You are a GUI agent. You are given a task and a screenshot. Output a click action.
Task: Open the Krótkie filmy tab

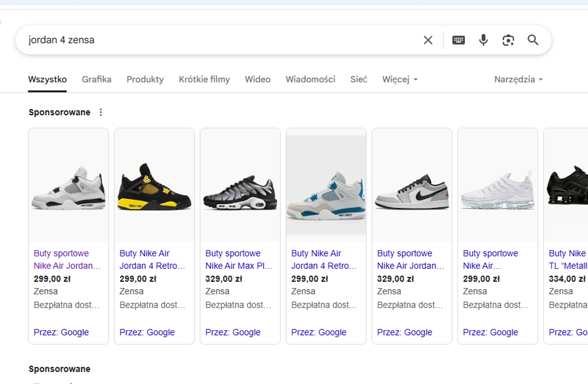pos(204,80)
